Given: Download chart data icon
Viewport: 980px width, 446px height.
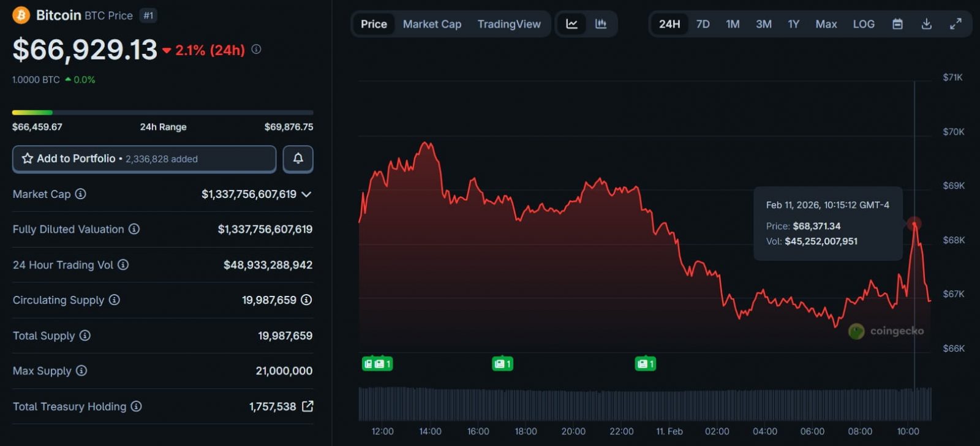Looking at the screenshot, I should [926, 24].
